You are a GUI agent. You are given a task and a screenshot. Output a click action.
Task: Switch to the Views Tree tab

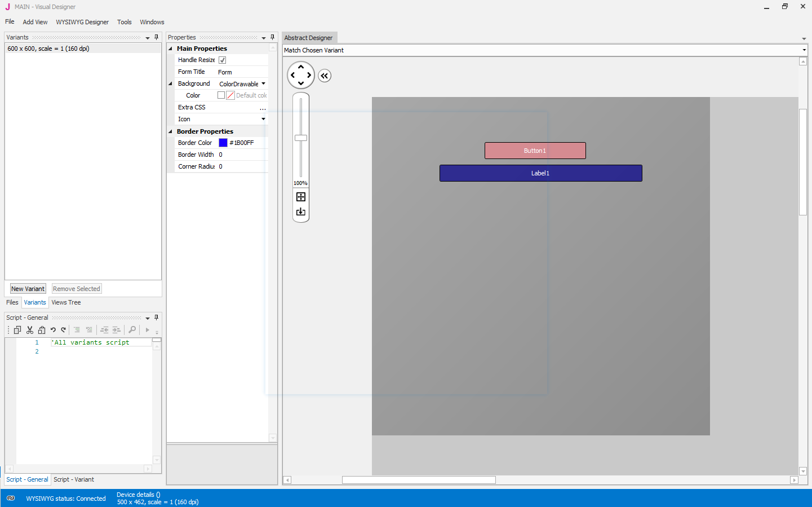[66, 302]
